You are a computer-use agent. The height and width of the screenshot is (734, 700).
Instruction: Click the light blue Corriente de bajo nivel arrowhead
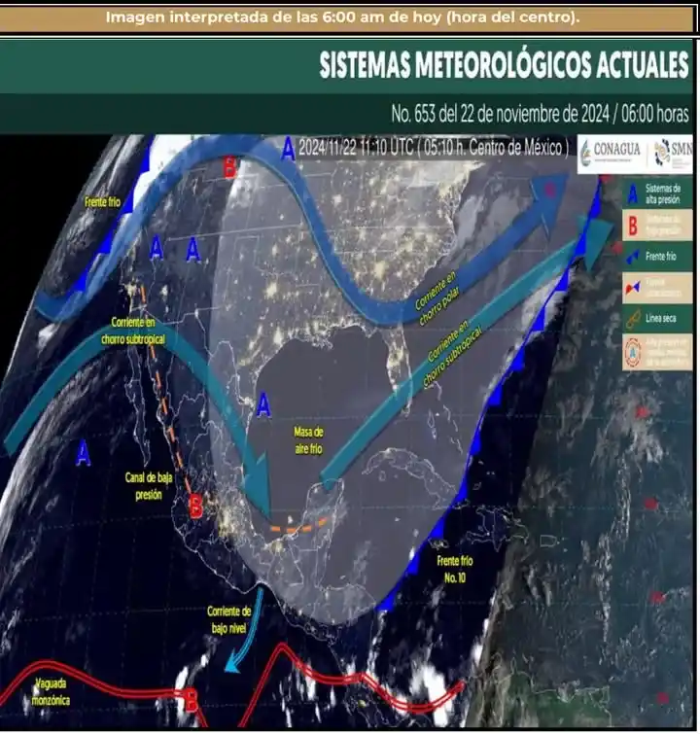[232, 664]
